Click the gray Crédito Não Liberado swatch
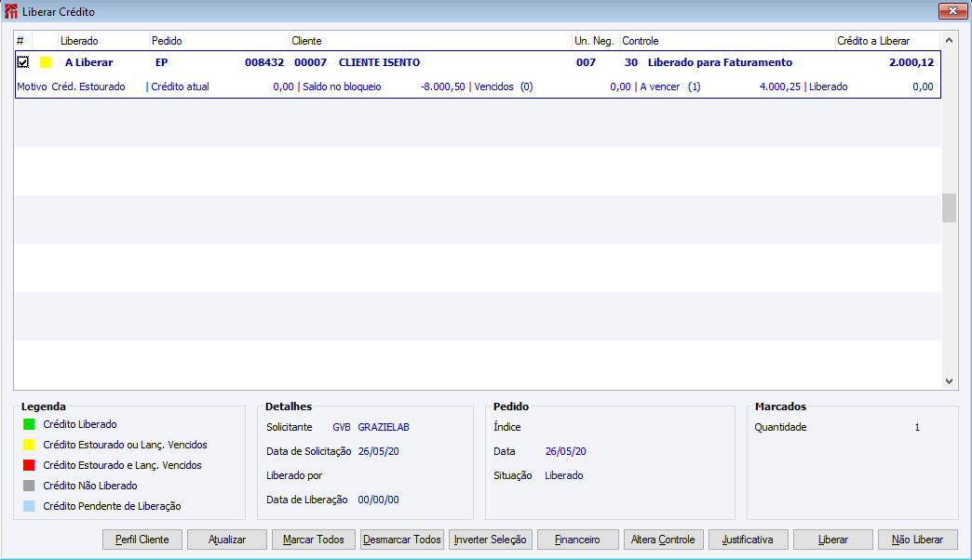The width and height of the screenshot is (972, 560). tap(29, 486)
